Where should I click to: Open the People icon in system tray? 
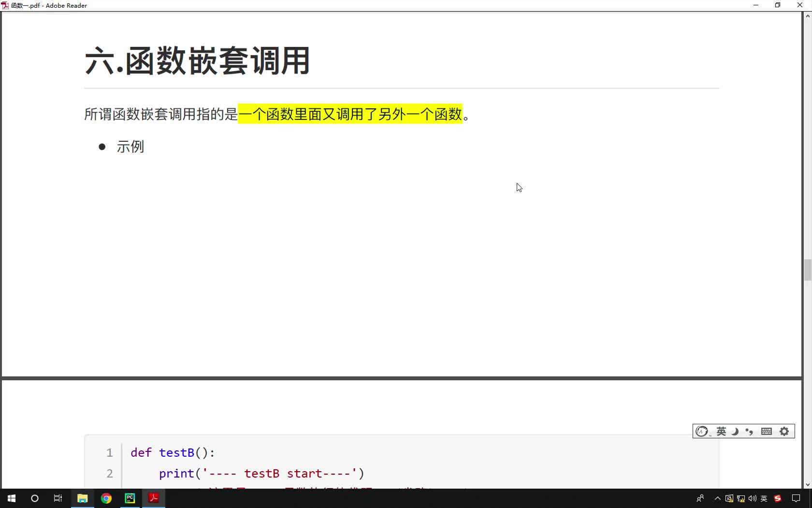click(x=700, y=498)
